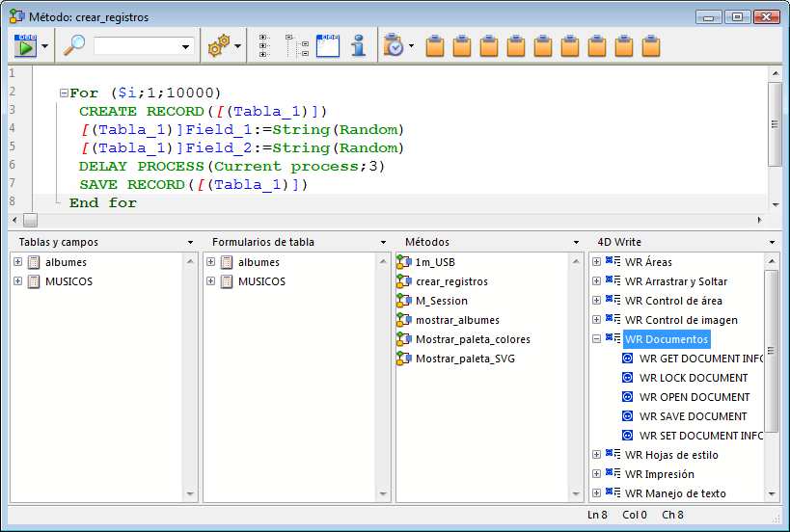Open the search field combo box dropdown
Screen dimensions: 790x532
(x=186, y=46)
